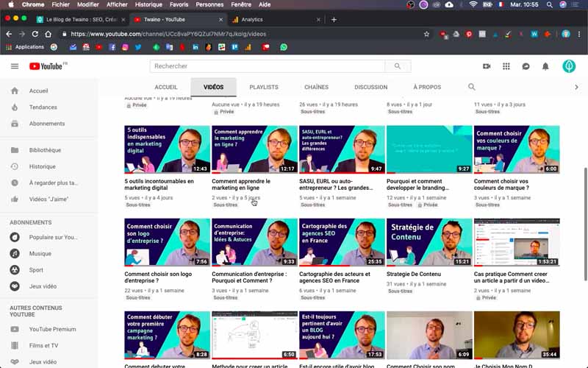Click the Wi-Fi status icon
The image size is (588, 368).
pos(473,4)
